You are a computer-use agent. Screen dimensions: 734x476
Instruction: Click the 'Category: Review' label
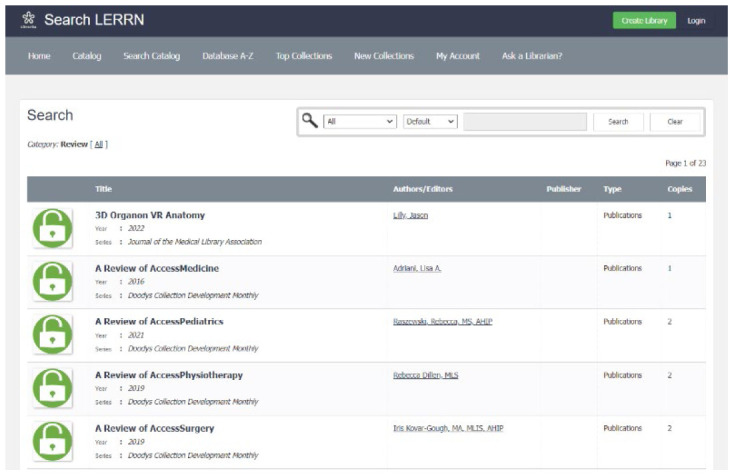coord(58,144)
